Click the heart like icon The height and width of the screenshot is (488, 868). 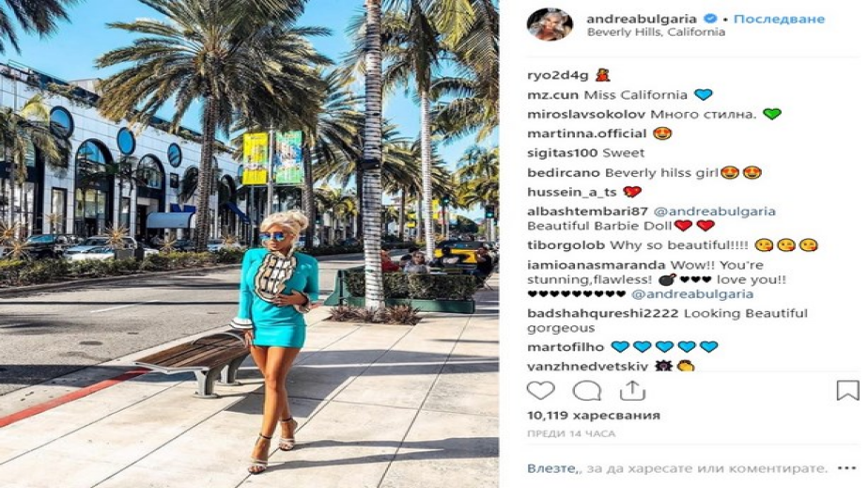[x=540, y=390]
